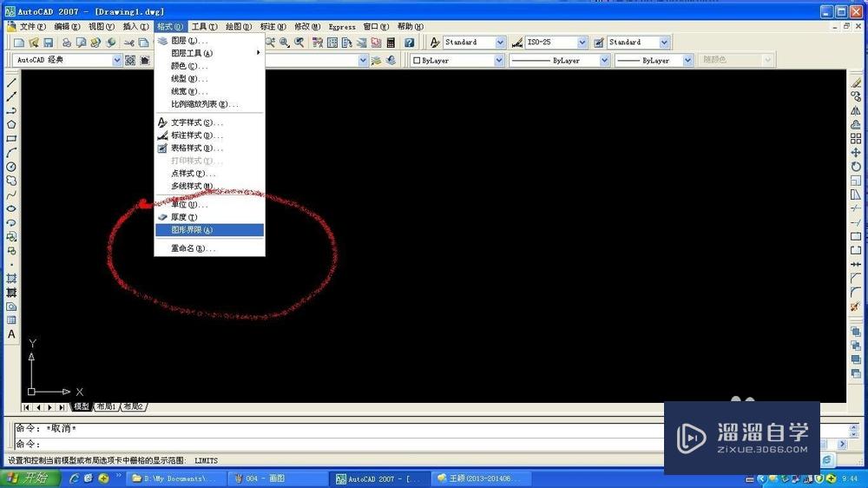Open the 绘图 menu

point(239,27)
